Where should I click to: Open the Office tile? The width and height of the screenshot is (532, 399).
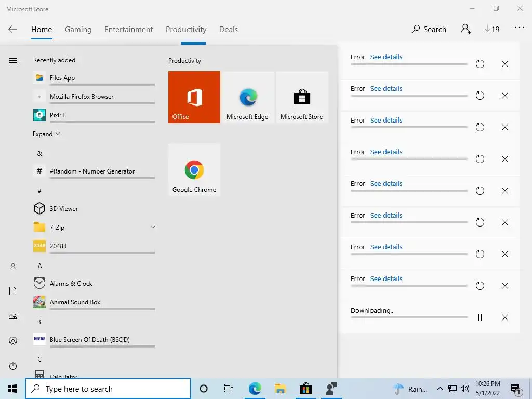(194, 97)
